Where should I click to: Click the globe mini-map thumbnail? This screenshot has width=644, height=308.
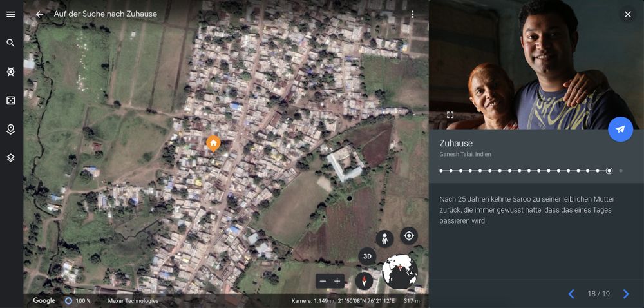(x=400, y=271)
